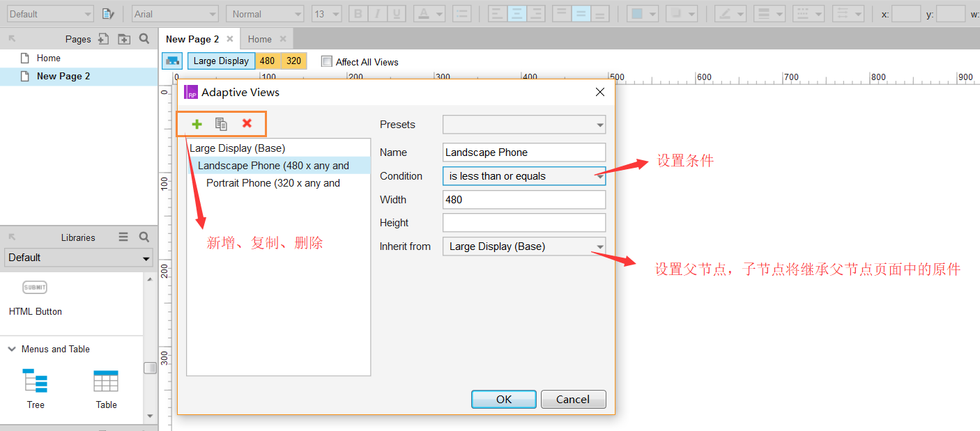Open the line width toolbar option

pyautogui.click(x=770, y=14)
